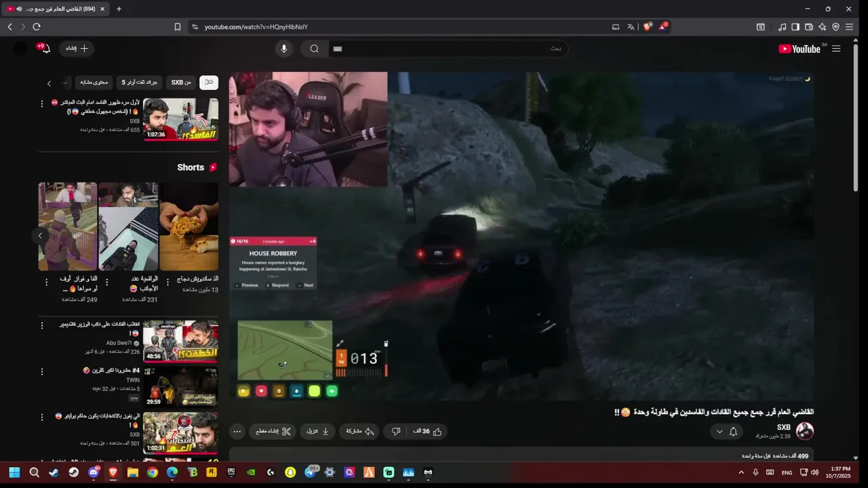Open the SXB channel avatar
The height and width of the screenshot is (488, 868).
pos(805,431)
